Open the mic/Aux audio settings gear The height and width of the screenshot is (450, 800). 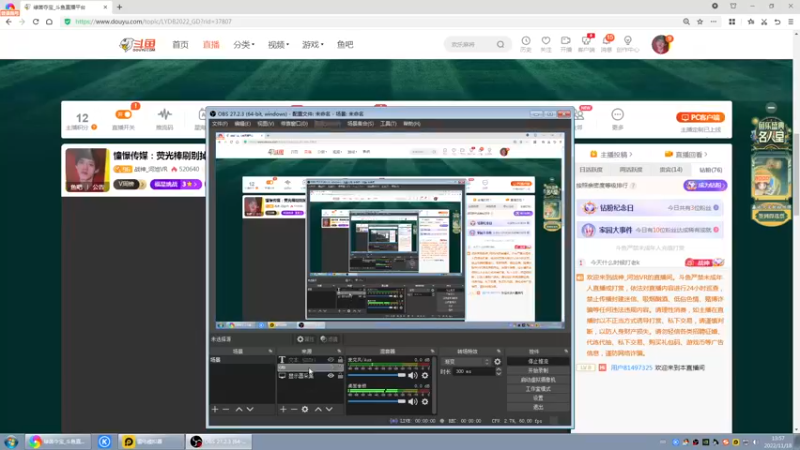425,376
